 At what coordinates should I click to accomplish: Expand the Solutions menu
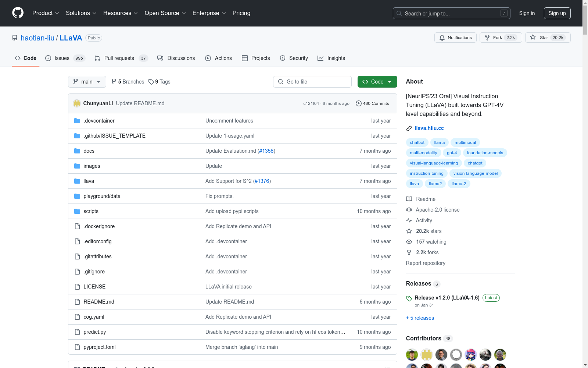pyautogui.click(x=81, y=13)
